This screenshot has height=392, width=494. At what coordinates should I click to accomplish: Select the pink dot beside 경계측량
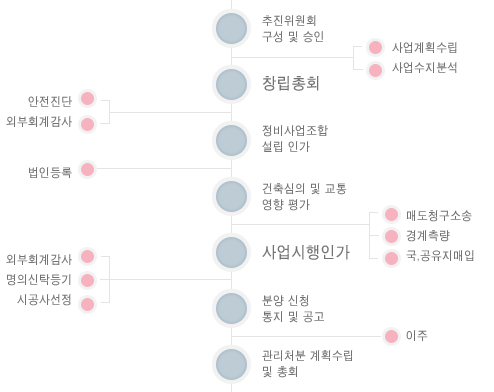click(391, 236)
